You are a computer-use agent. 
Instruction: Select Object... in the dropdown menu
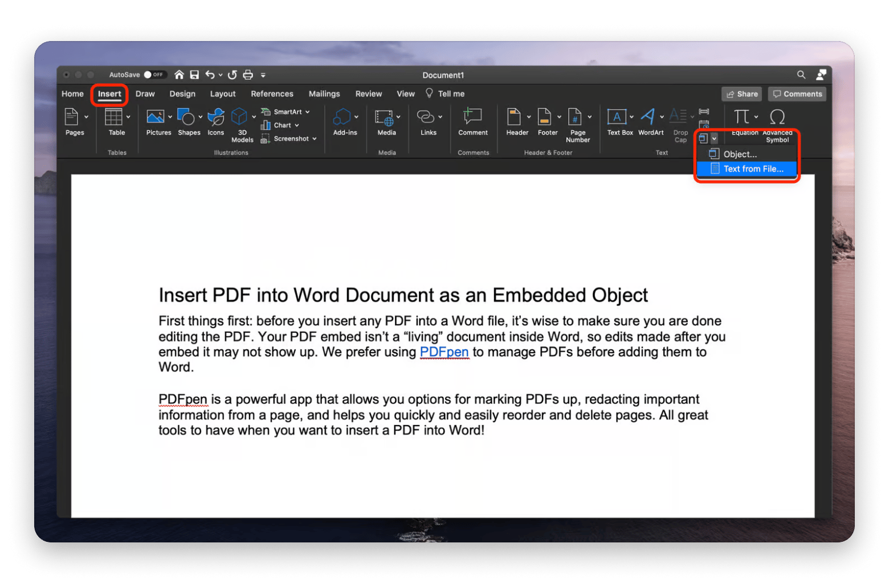740,154
